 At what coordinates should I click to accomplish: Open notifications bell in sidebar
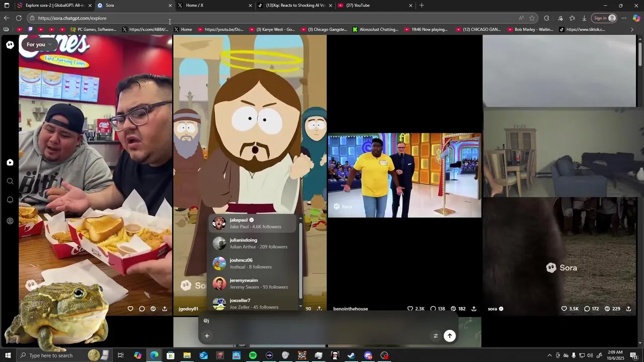pyautogui.click(x=10, y=200)
